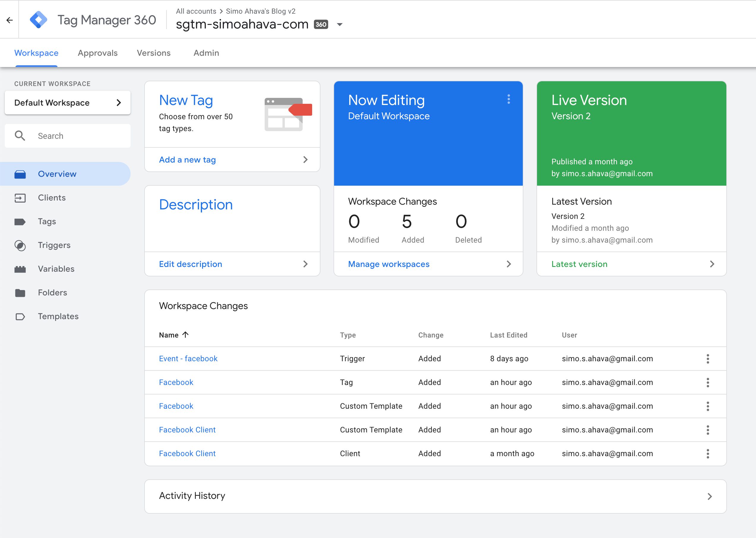Click Add a new tag link
This screenshot has width=756, height=538.
tap(187, 160)
